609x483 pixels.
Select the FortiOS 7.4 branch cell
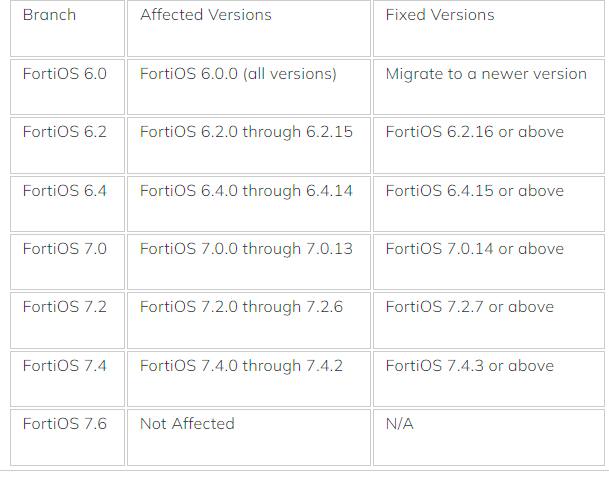pyautogui.click(x=67, y=379)
